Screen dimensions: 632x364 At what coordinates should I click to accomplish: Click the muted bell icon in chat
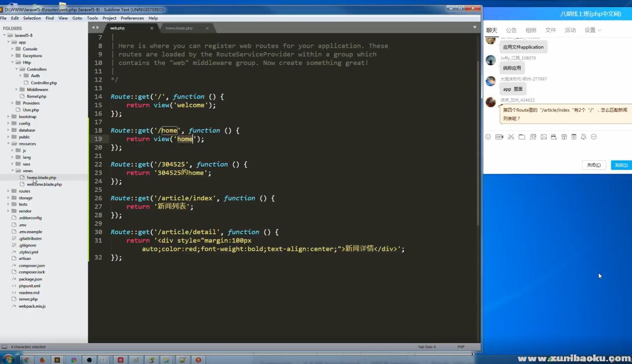(x=584, y=137)
